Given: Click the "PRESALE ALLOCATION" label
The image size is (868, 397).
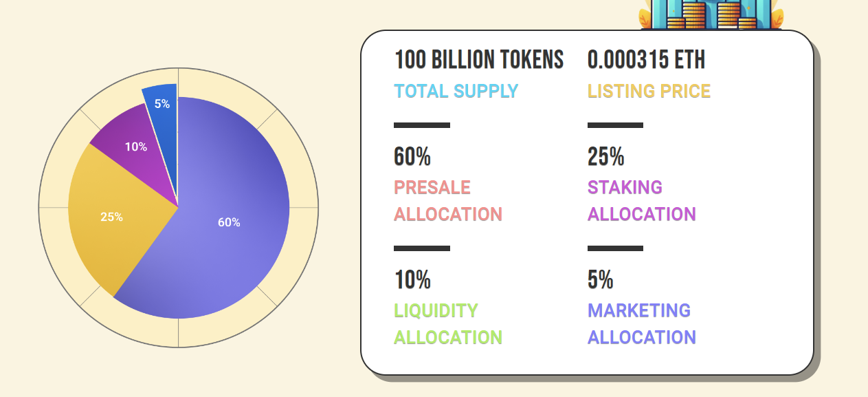Looking at the screenshot, I should (x=447, y=200).
